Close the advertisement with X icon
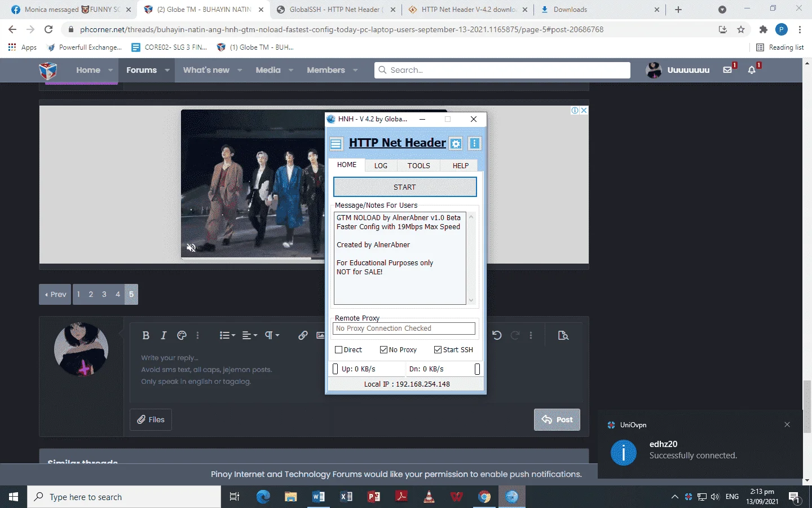 (x=584, y=110)
